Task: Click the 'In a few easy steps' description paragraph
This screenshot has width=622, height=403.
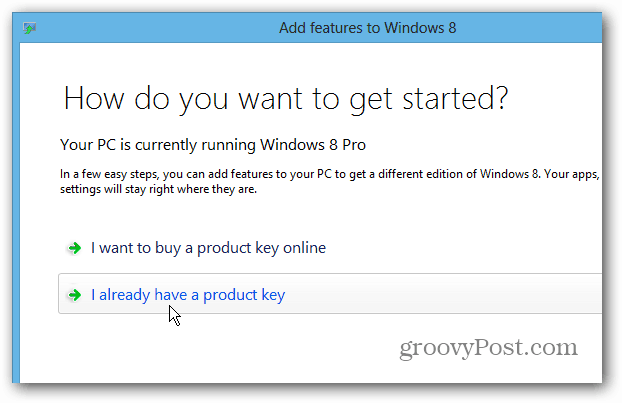Action: click(330, 181)
